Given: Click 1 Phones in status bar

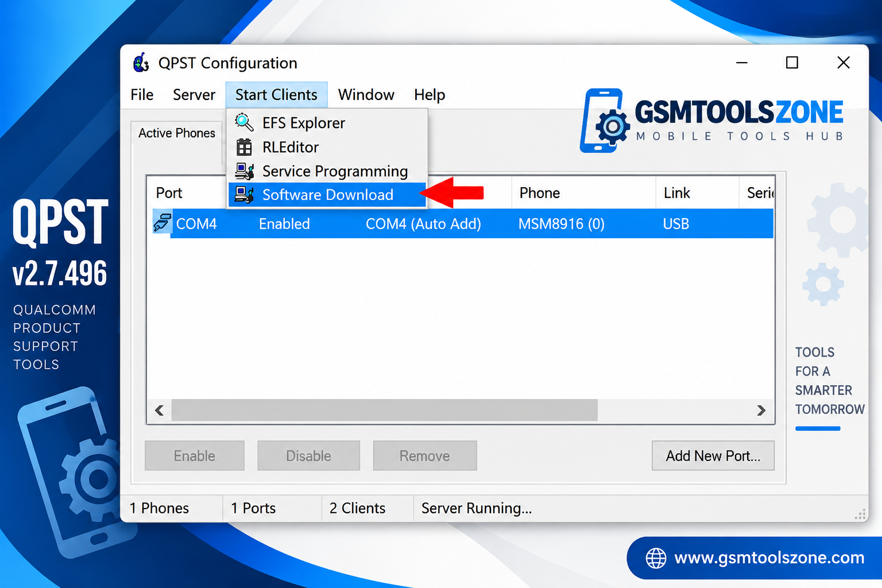Looking at the screenshot, I should pos(159,508).
